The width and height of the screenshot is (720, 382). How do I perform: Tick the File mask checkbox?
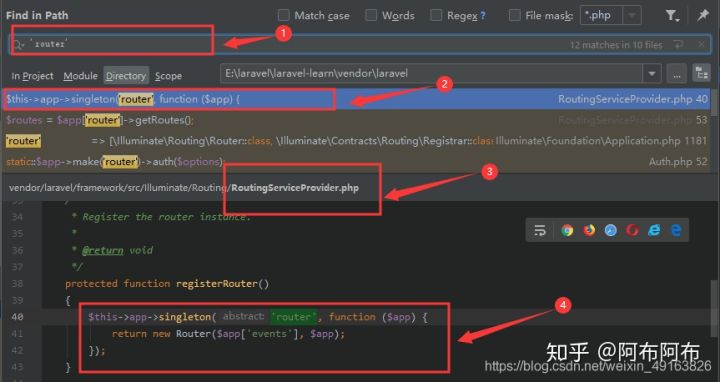[x=515, y=15]
